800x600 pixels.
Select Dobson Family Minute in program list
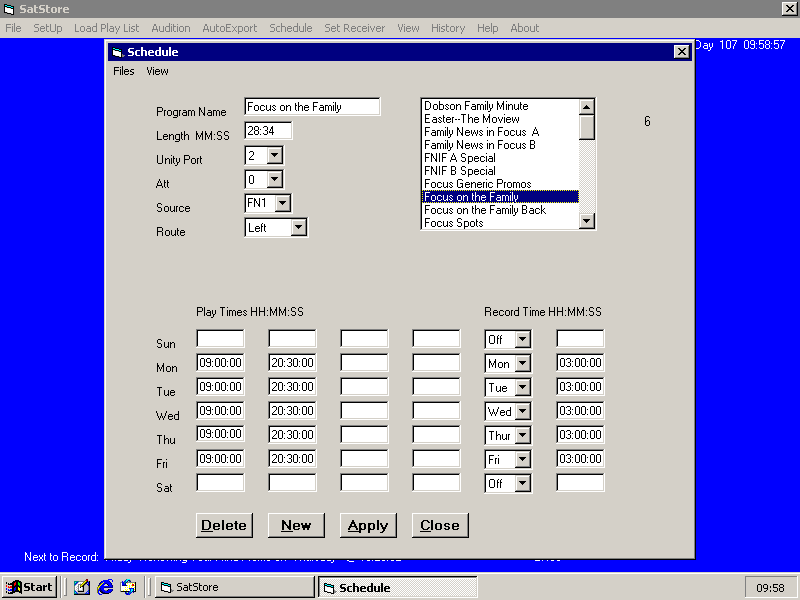click(x=500, y=106)
